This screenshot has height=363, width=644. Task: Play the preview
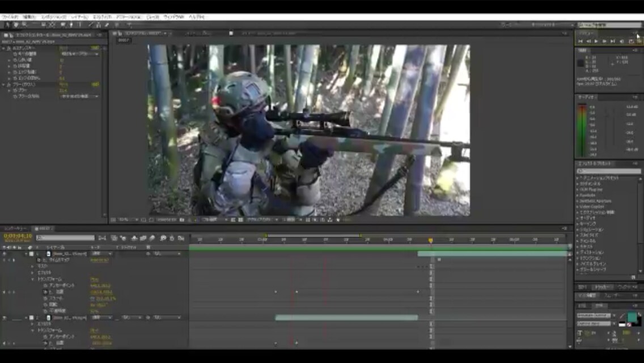tap(596, 41)
